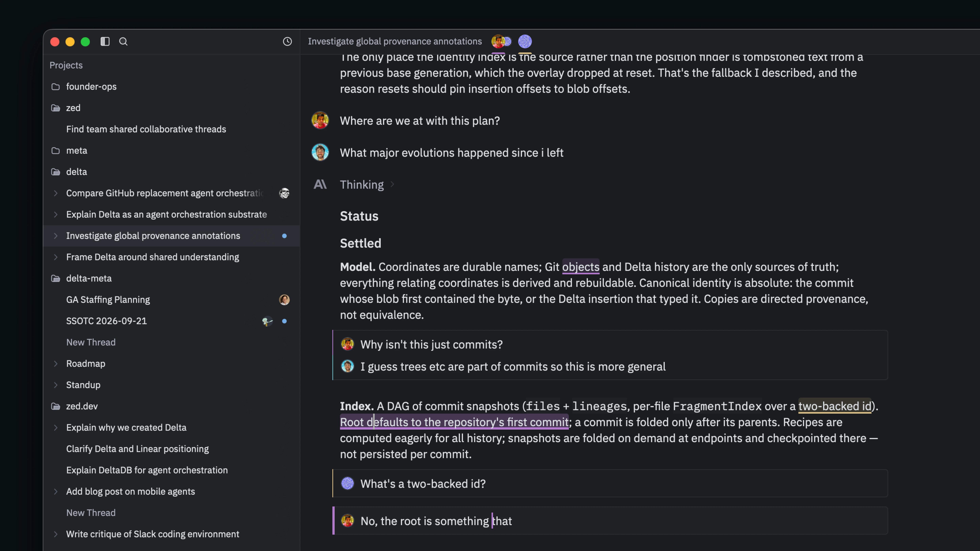Expand the Roadmap thread chevron
980x551 pixels.
tap(55, 364)
